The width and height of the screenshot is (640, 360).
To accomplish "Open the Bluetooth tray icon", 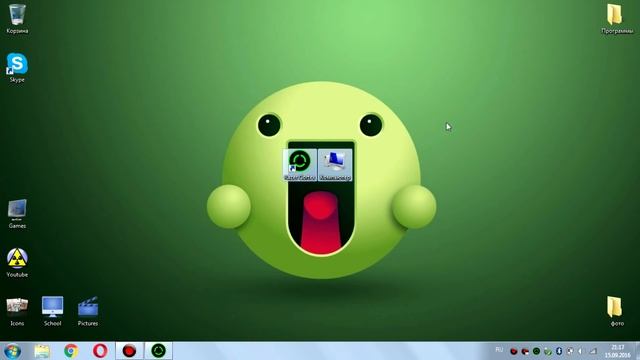I will pyautogui.click(x=559, y=351).
